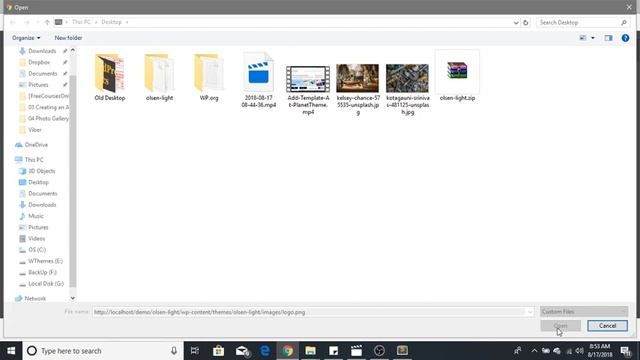Open the recent locations dropdown
This screenshot has height=360, width=640.
click(37, 22)
